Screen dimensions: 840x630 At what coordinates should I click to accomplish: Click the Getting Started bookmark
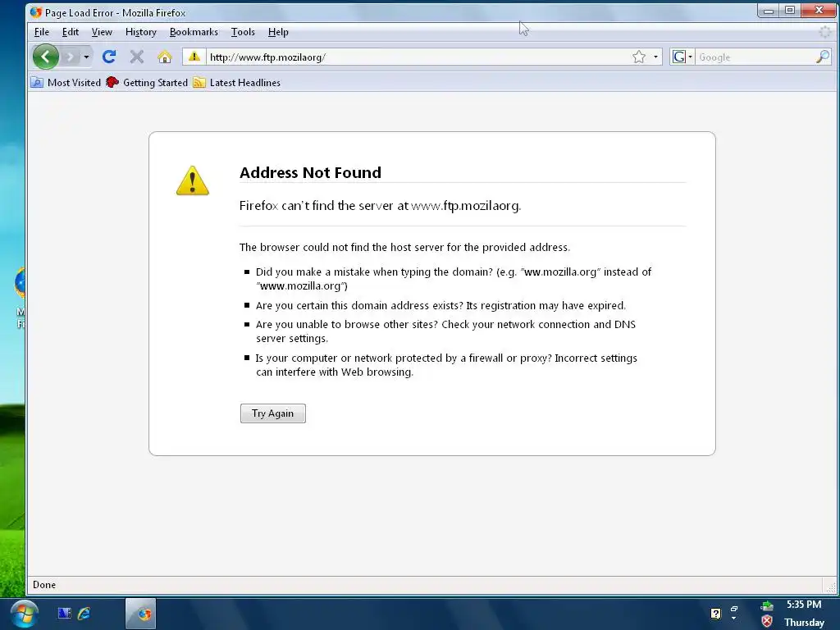tap(147, 83)
